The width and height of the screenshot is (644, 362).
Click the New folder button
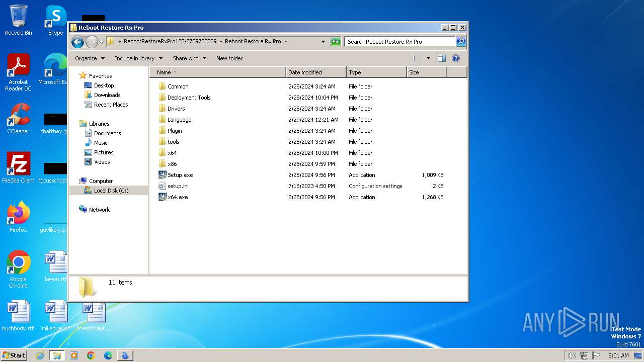point(229,58)
